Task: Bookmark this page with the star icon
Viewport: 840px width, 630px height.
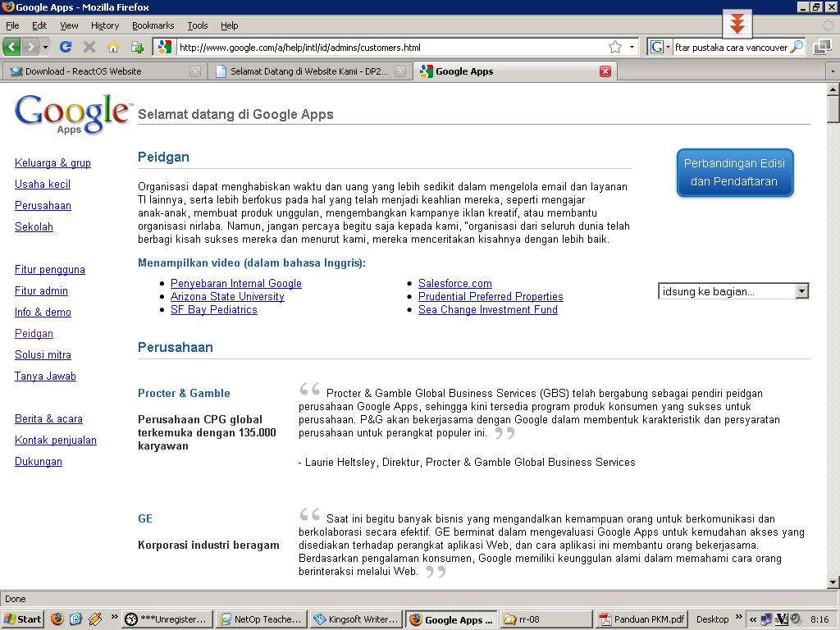Action: tap(615, 47)
